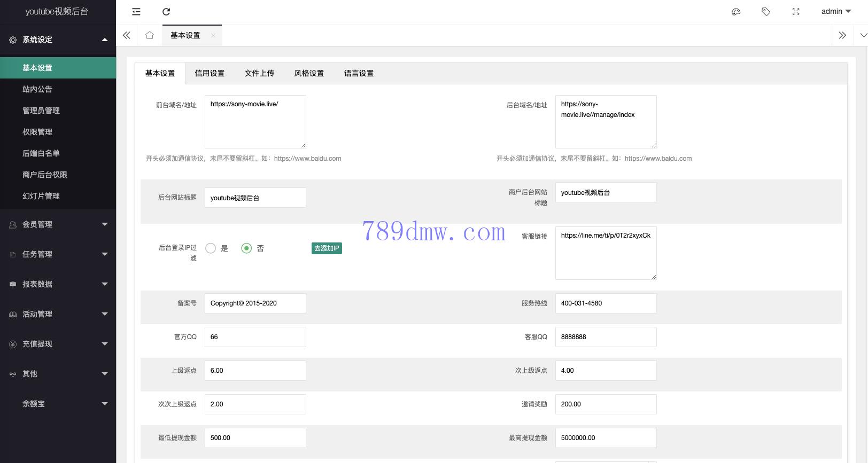Select 否 for 后台登录IP过滤
The height and width of the screenshot is (463, 868).
click(x=246, y=248)
